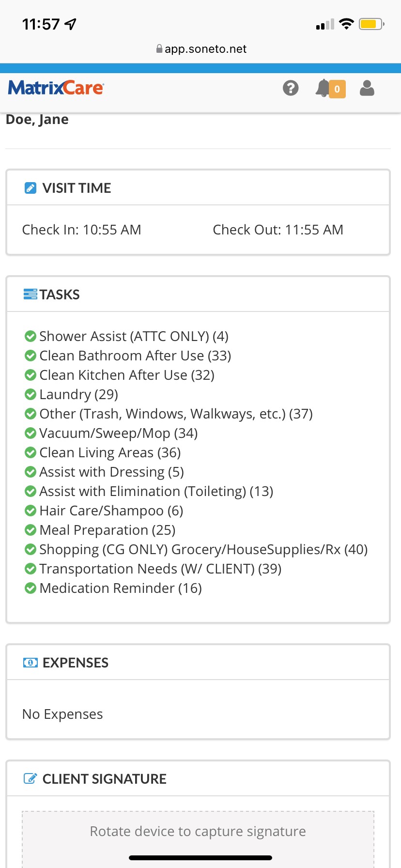The width and height of the screenshot is (401, 868).
Task: Click the Tasks list icon
Action: (x=31, y=294)
